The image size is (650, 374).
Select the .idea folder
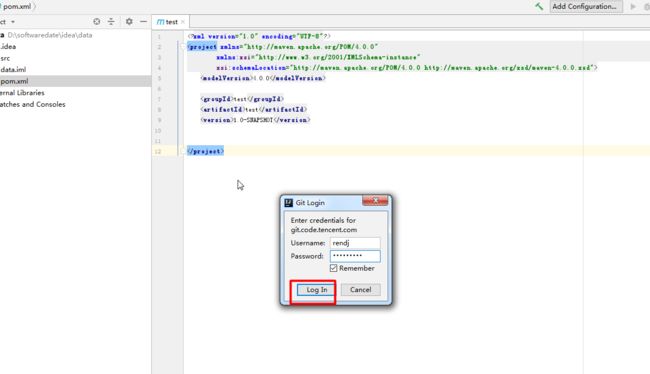pos(8,46)
